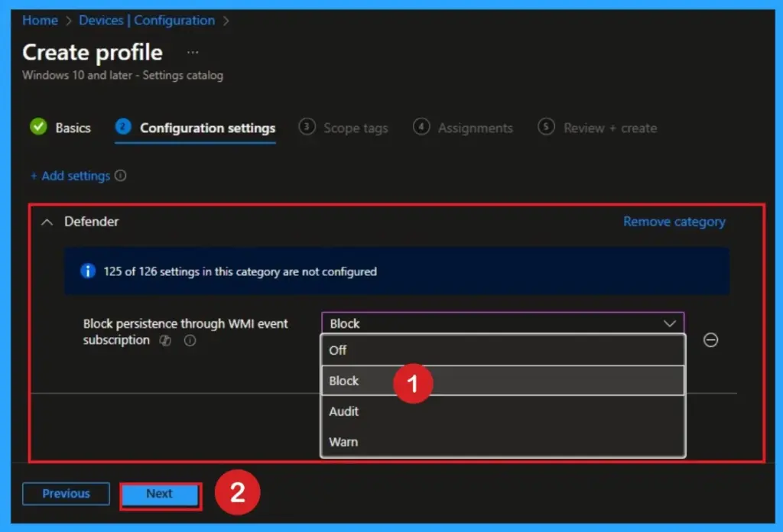Click the copy icon beside the WMI setting name

click(166, 340)
